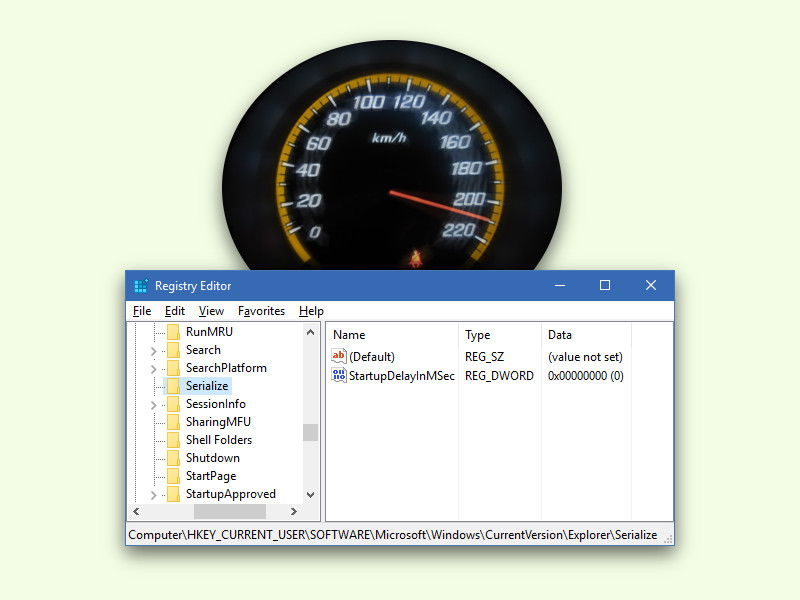Click the SearchPlatform folder icon
This screenshot has width=800, height=600.
[x=173, y=368]
